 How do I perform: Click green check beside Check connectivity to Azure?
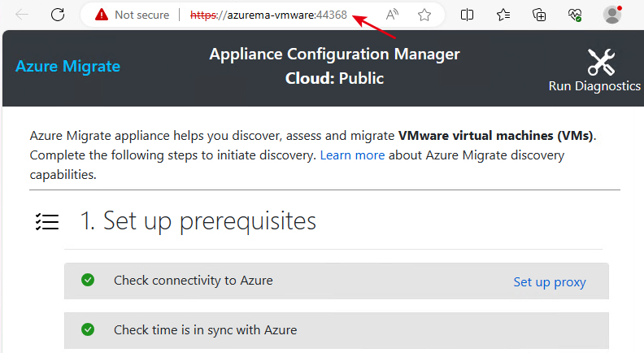click(x=88, y=280)
